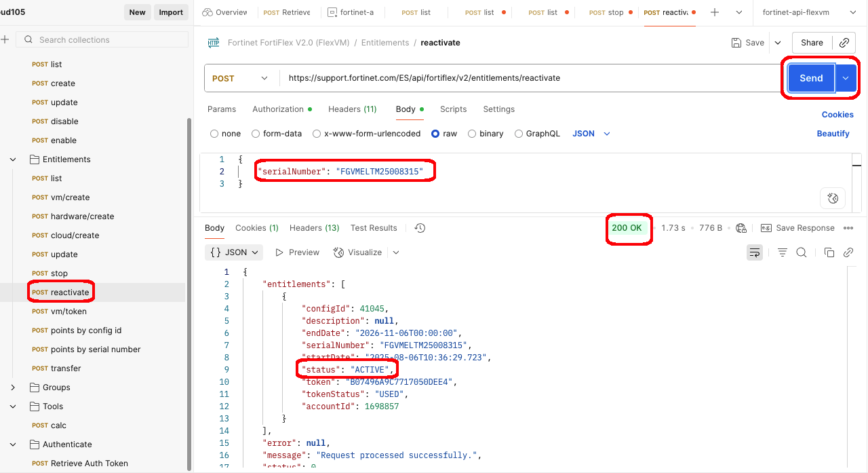Open the new tab plus button
The image size is (868, 473).
pos(714,12)
